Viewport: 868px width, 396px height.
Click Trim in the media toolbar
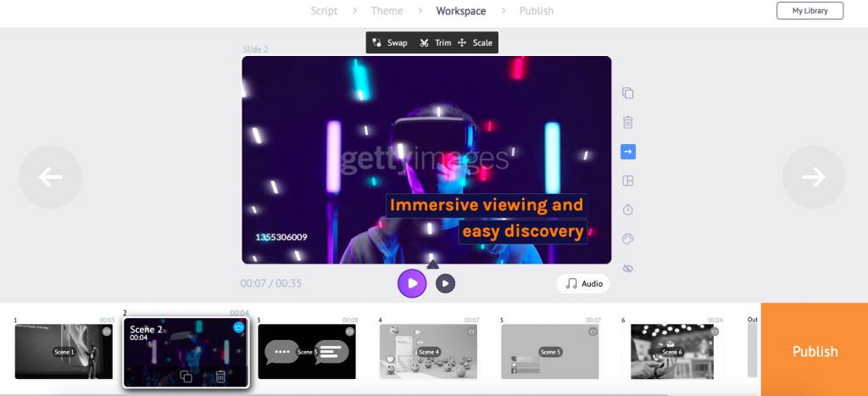[435, 42]
